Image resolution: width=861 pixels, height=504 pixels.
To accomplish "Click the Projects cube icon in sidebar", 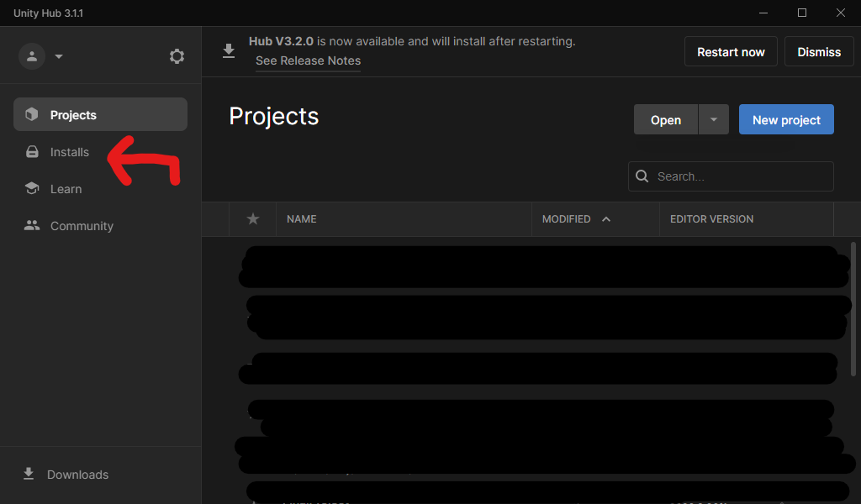I will click(x=32, y=114).
